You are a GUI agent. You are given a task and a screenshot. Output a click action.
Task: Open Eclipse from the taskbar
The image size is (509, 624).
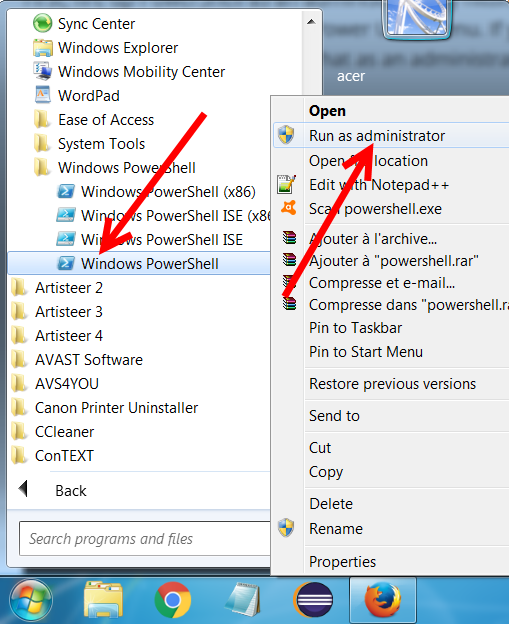(314, 600)
